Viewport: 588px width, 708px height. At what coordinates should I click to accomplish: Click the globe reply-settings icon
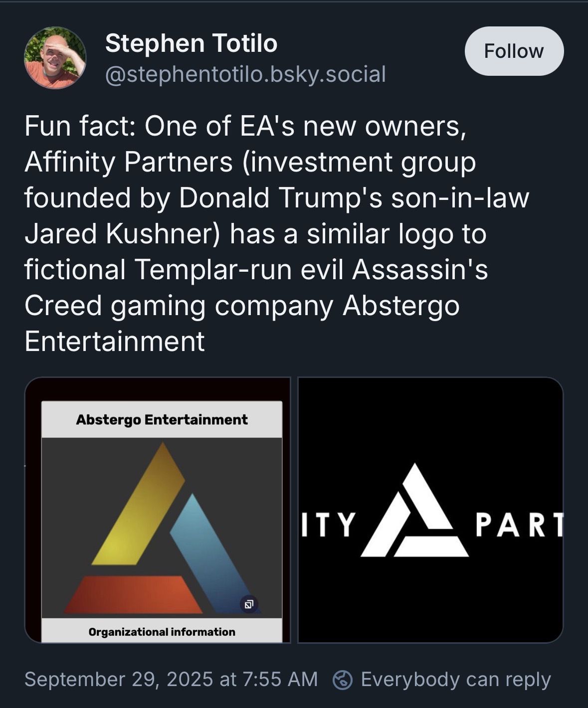tap(343, 680)
